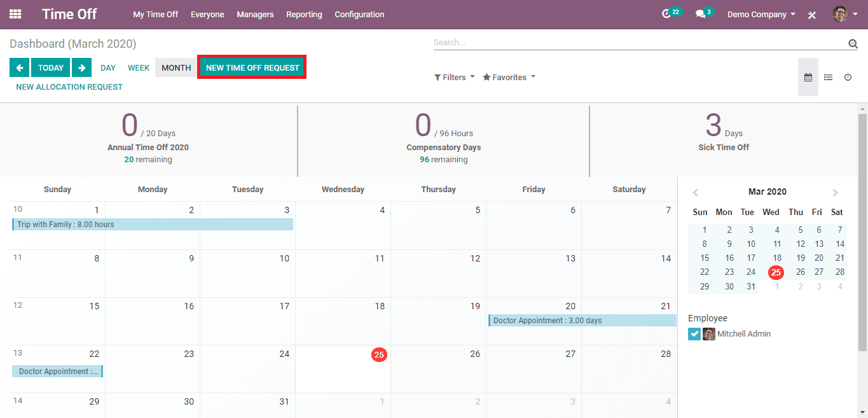The height and width of the screenshot is (418, 868).
Task: Click Mitchell Admin avatar in Employee filter
Action: [708, 334]
